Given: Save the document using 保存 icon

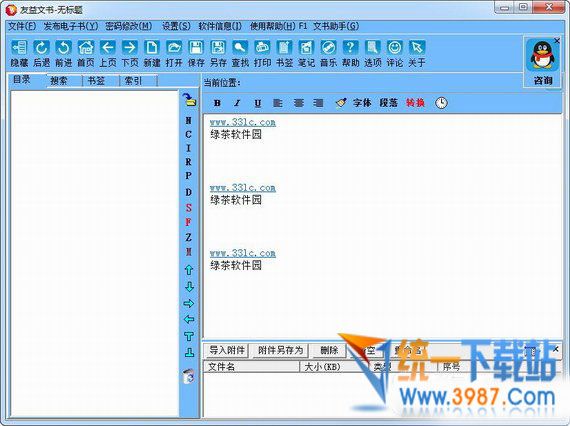Looking at the screenshot, I should coord(196,53).
